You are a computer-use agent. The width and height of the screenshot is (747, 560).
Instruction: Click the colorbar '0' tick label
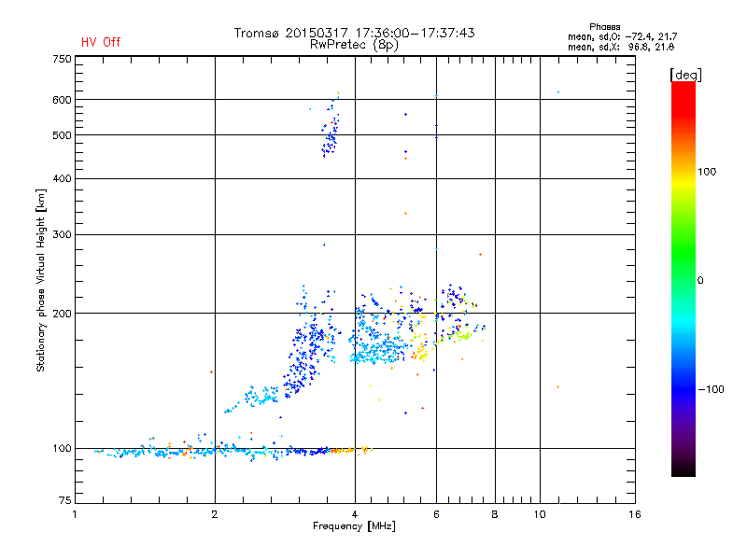pos(700,281)
